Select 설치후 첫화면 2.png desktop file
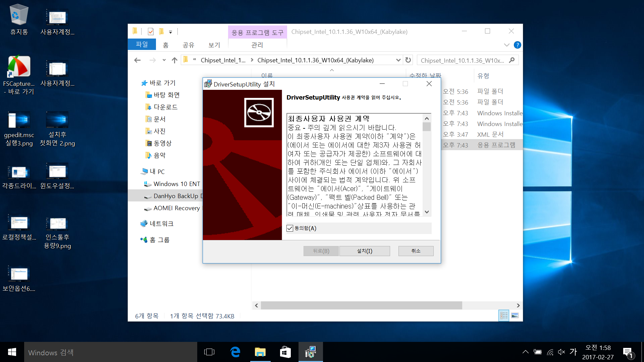 click(57, 129)
